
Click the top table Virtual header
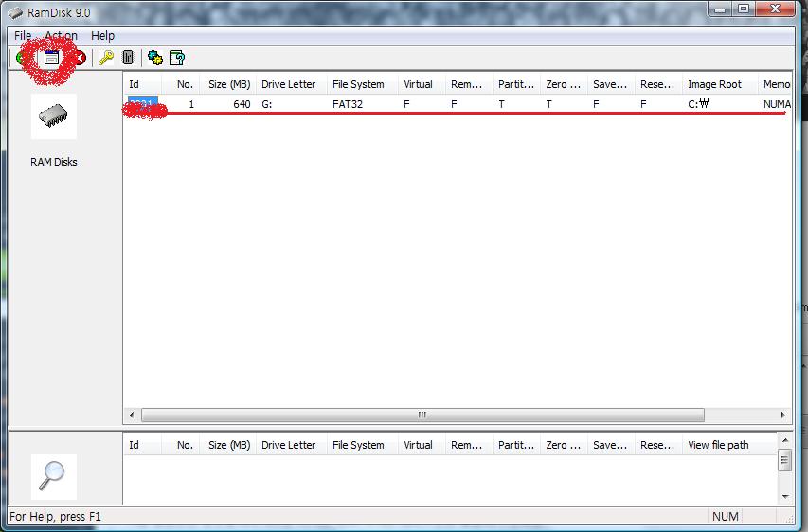coord(422,84)
